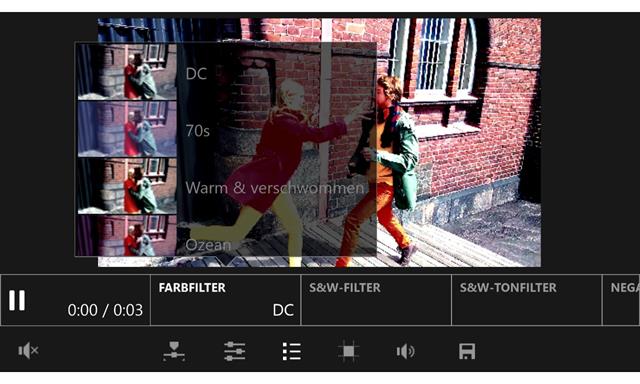The width and height of the screenshot is (640, 384).
Task: Click the current DC value in FARBFILTER
Action: coord(283,310)
